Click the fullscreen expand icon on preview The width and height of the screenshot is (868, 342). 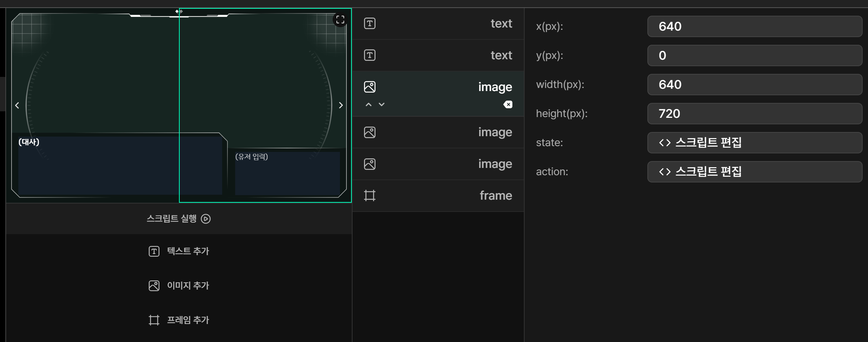(340, 20)
